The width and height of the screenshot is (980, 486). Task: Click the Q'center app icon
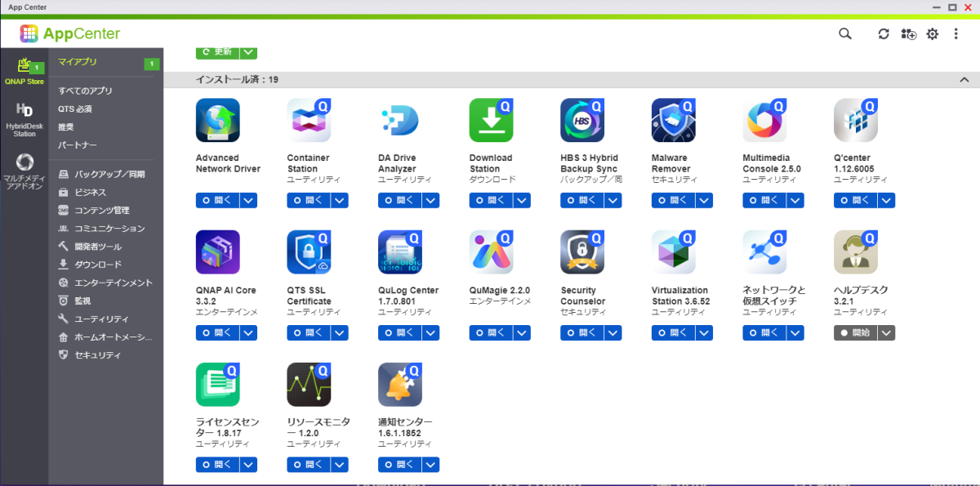coord(856,121)
